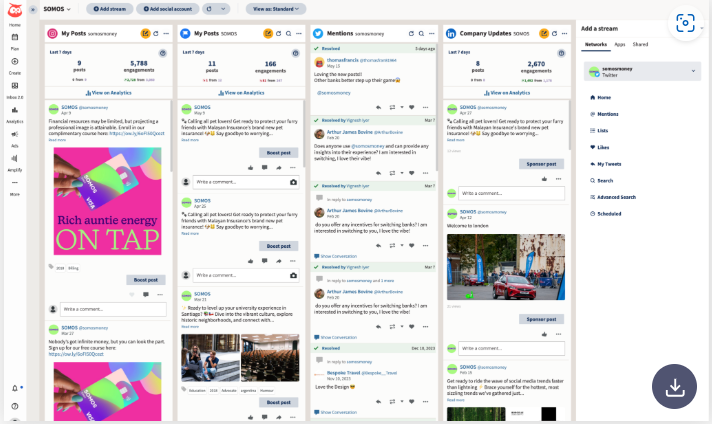Open the race car photo thumbnail

(x=506, y=267)
